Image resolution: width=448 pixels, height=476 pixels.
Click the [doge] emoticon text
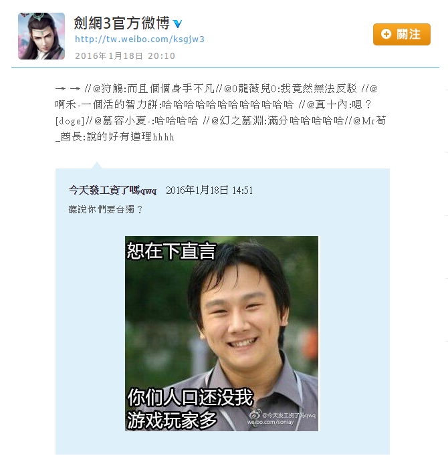pyautogui.click(x=70, y=121)
